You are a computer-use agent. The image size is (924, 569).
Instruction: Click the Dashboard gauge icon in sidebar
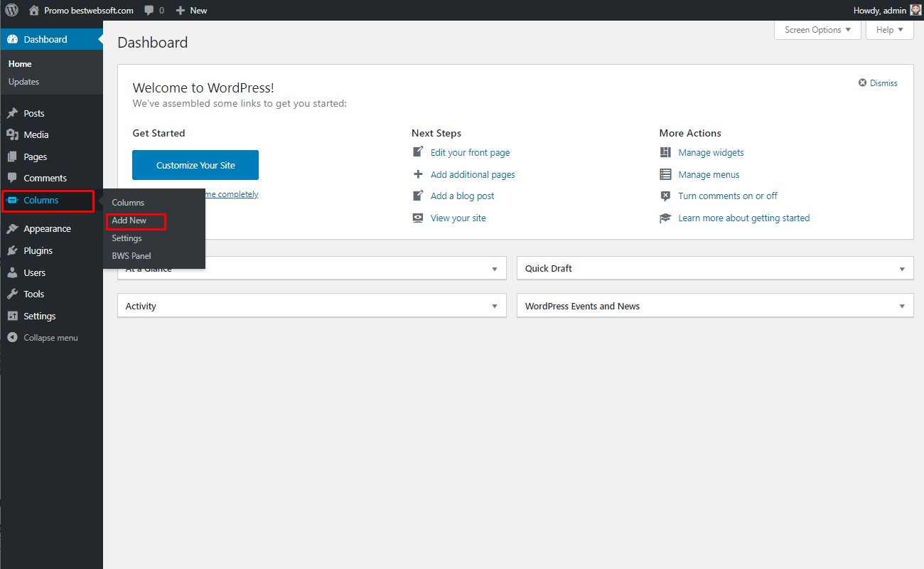coord(12,39)
